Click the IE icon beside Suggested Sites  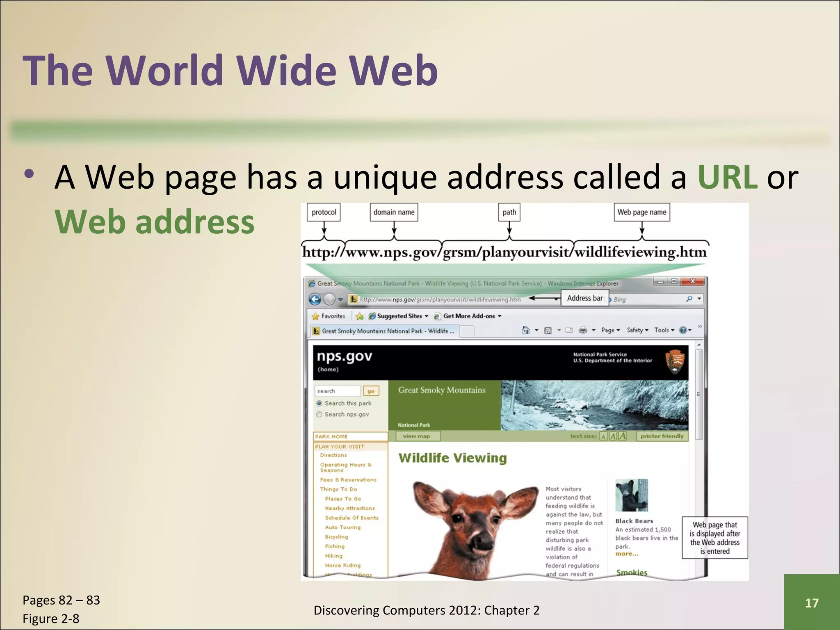[x=372, y=316]
